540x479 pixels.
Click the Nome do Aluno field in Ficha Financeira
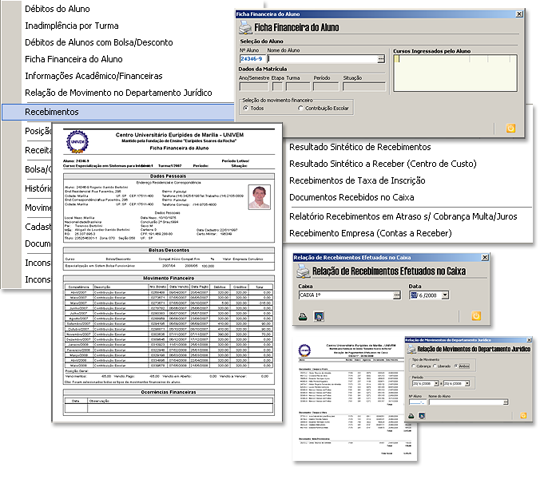coord(322,59)
